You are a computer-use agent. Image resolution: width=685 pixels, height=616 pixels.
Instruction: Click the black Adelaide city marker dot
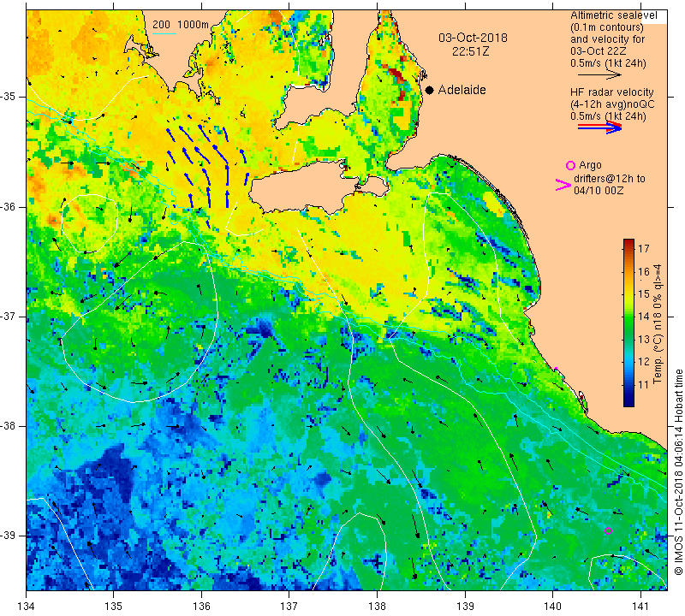point(430,90)
